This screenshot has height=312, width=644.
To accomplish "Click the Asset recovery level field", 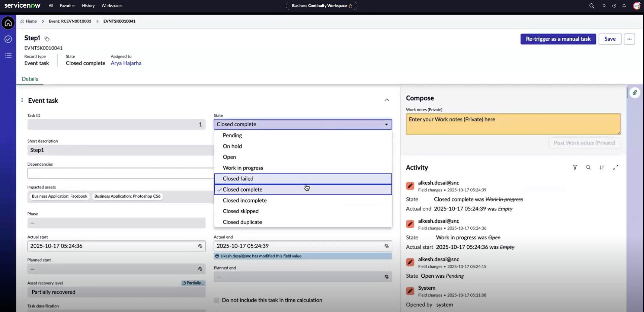I will tap(116, 292).
